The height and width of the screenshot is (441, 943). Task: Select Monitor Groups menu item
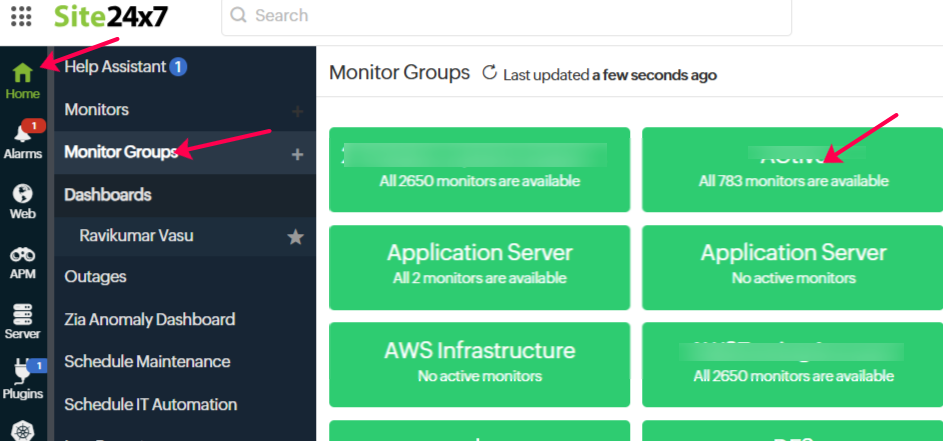(x=121, y=152)
